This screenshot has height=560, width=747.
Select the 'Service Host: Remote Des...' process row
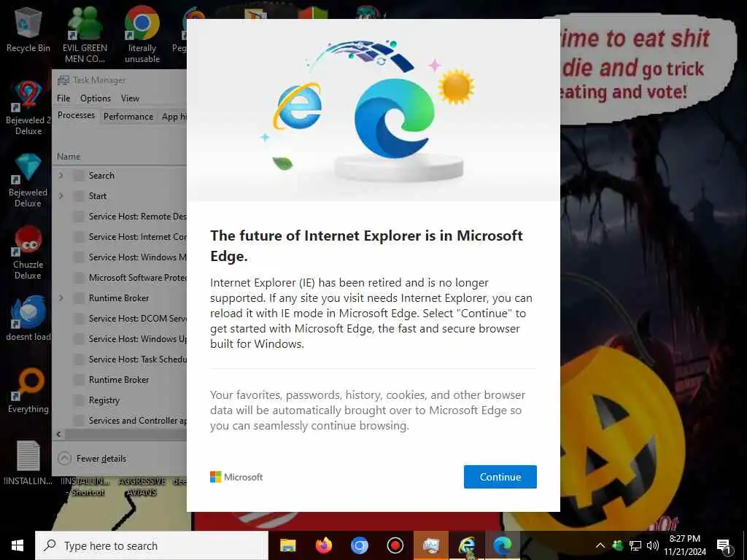(x=120, y=217)
